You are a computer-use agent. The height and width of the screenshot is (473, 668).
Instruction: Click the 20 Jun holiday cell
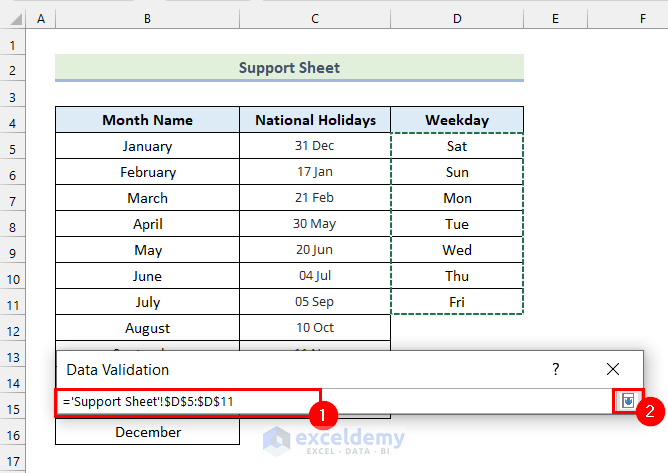(x=315, y=250)
